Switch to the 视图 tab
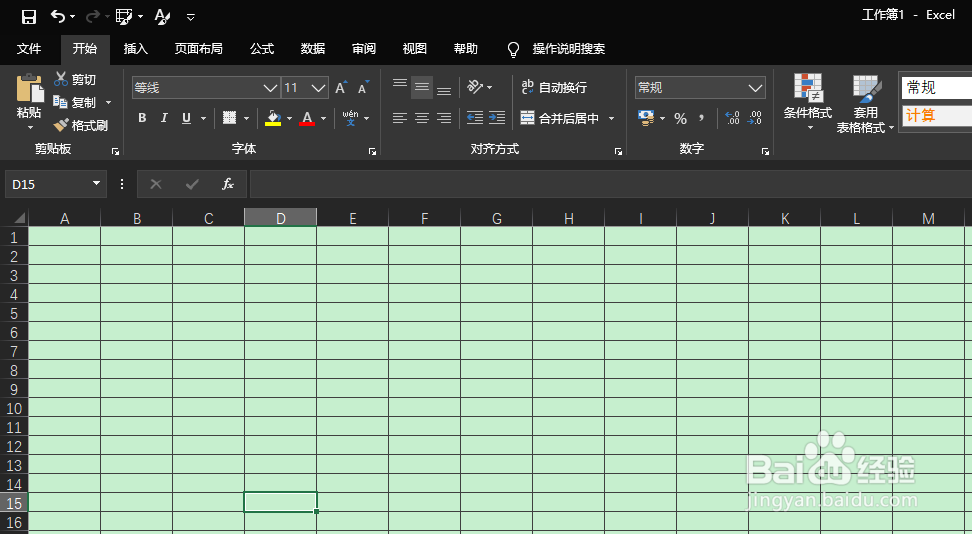 pyautogui.click(x=415, y=49)
